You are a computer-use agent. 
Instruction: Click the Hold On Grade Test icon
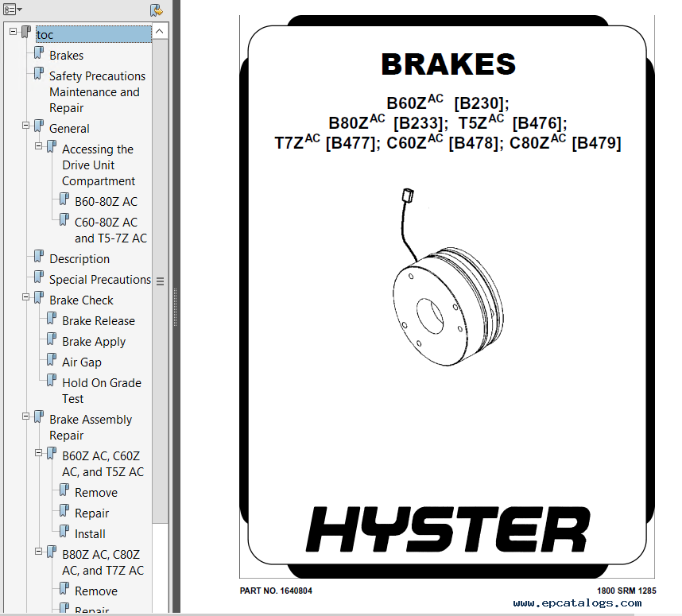tap(52, 380)
